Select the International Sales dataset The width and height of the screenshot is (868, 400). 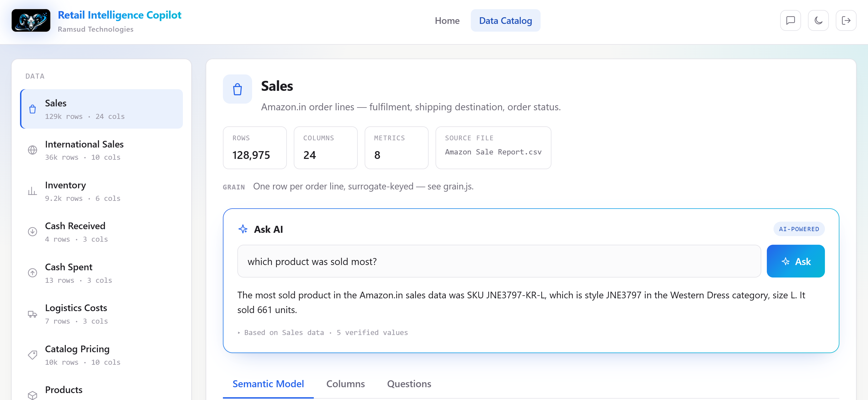tap(101, 150)
